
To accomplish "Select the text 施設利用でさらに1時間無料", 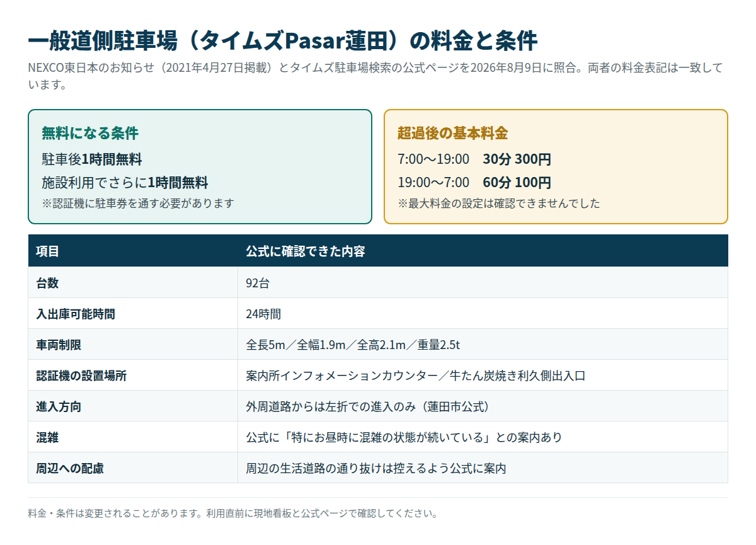I will [125, 183].
